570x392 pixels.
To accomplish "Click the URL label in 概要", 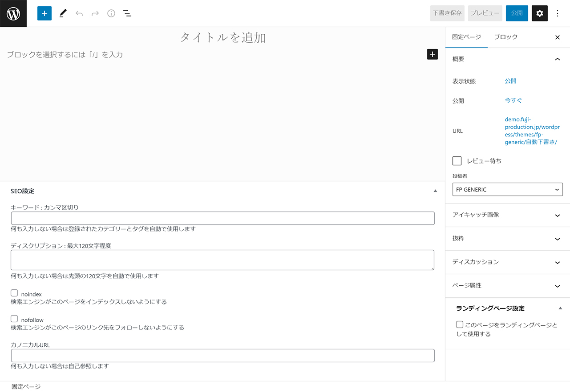I will coord(457,131).
